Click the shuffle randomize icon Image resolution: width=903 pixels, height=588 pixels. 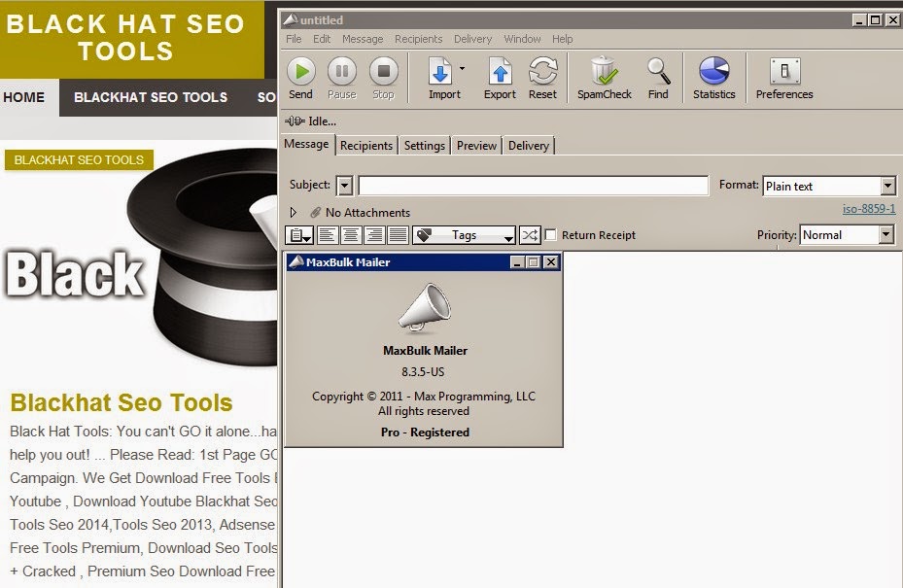click(529, 235)
